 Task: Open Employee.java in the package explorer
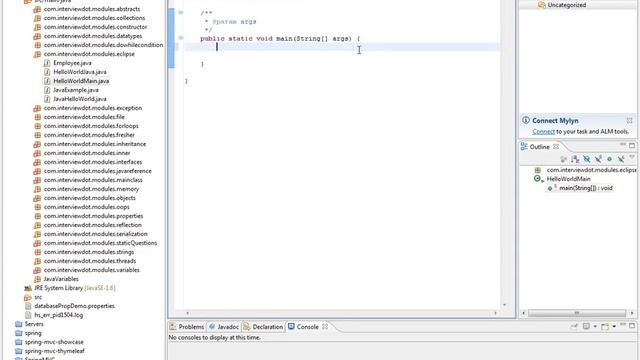[x=72, y=63]
